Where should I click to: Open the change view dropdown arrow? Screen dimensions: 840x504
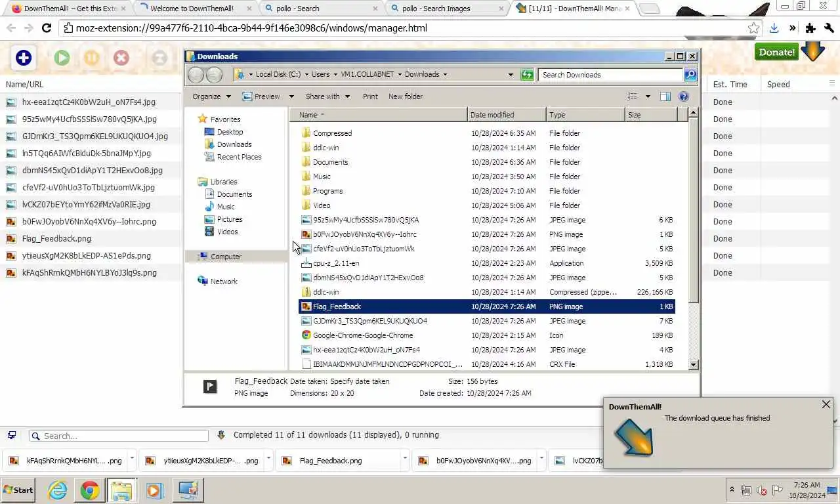[648, 96]
